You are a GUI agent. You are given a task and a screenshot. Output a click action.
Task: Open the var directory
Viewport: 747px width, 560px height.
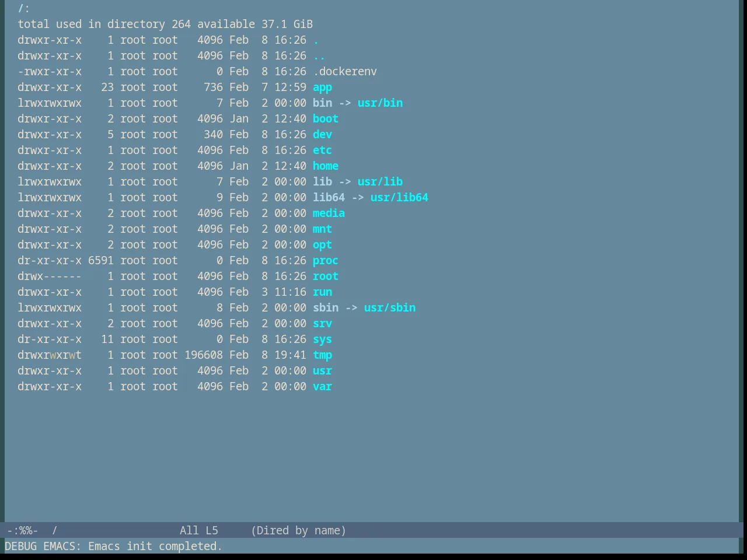pyautogui.click(x=322, y=387)
